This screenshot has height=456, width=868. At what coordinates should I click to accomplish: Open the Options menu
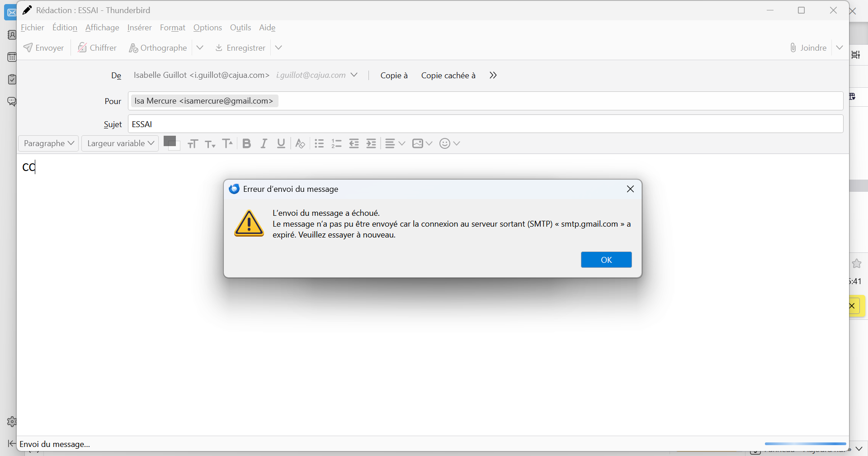click(x=208, y=28)
